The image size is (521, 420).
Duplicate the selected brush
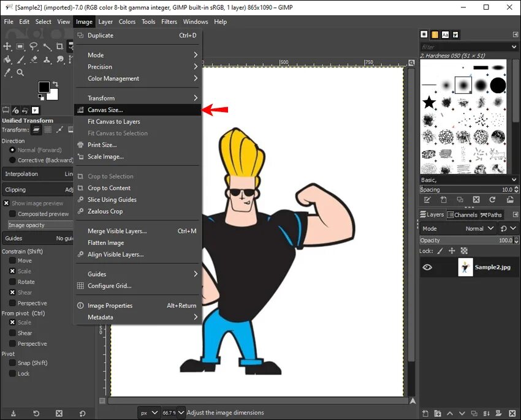(460, 200)
